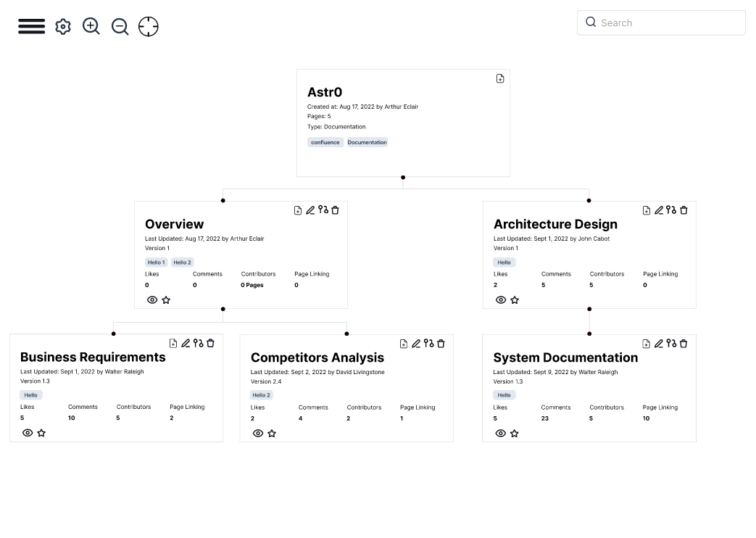
Task: Open the hamburger menu
Action: point(31,26)
